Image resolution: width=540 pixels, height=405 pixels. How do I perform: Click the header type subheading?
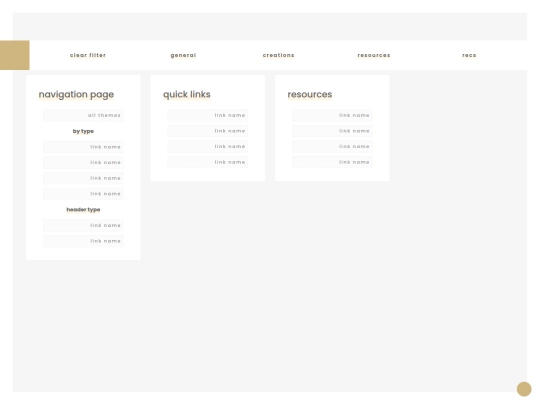tap(83, 210)
